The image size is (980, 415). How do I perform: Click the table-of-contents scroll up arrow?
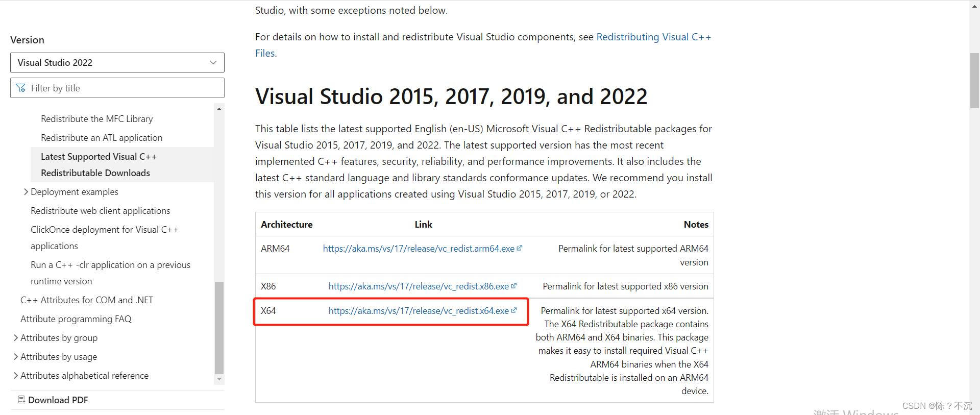click(219, 109)
